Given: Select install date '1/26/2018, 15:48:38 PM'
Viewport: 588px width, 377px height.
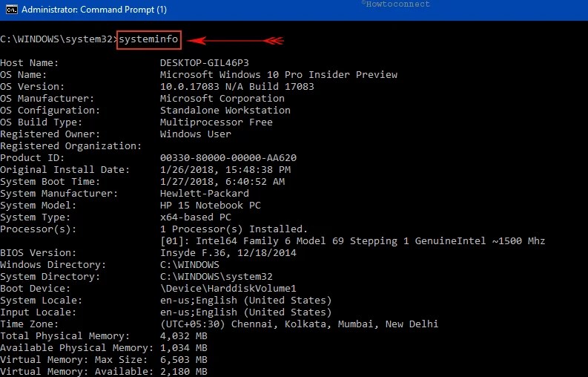Looking at the screenshot, I should 225,170.
